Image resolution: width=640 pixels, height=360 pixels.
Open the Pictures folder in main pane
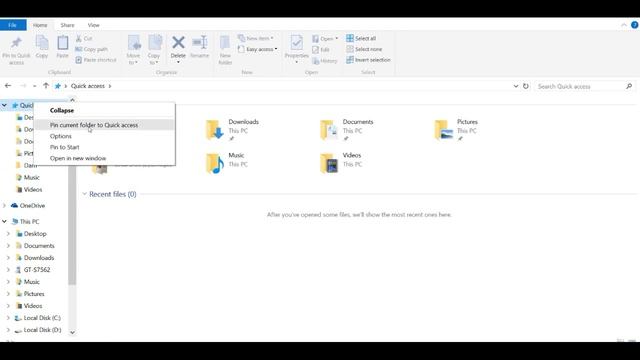click(x=456, y=130)
